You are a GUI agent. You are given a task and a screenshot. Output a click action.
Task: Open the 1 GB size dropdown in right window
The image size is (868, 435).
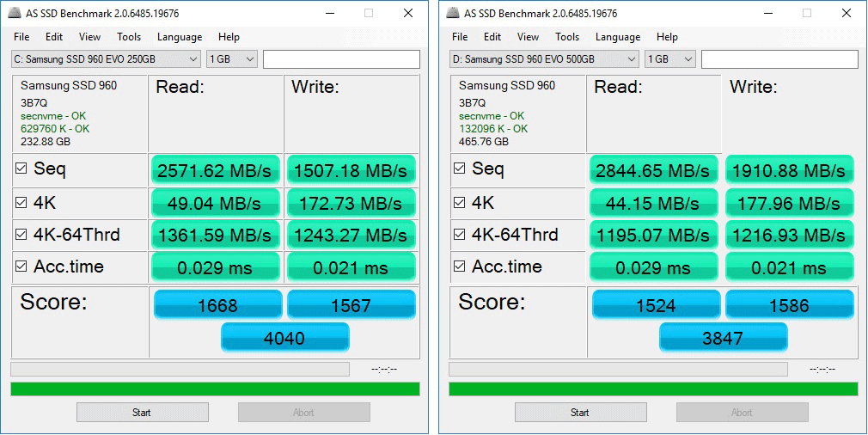click(x=670, y=59)
